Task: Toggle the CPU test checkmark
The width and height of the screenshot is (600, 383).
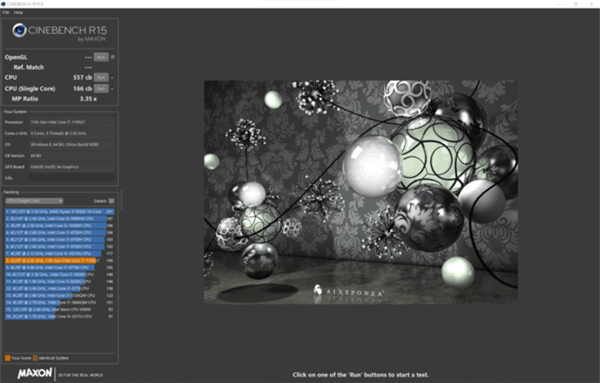Action: click(112, 77)
